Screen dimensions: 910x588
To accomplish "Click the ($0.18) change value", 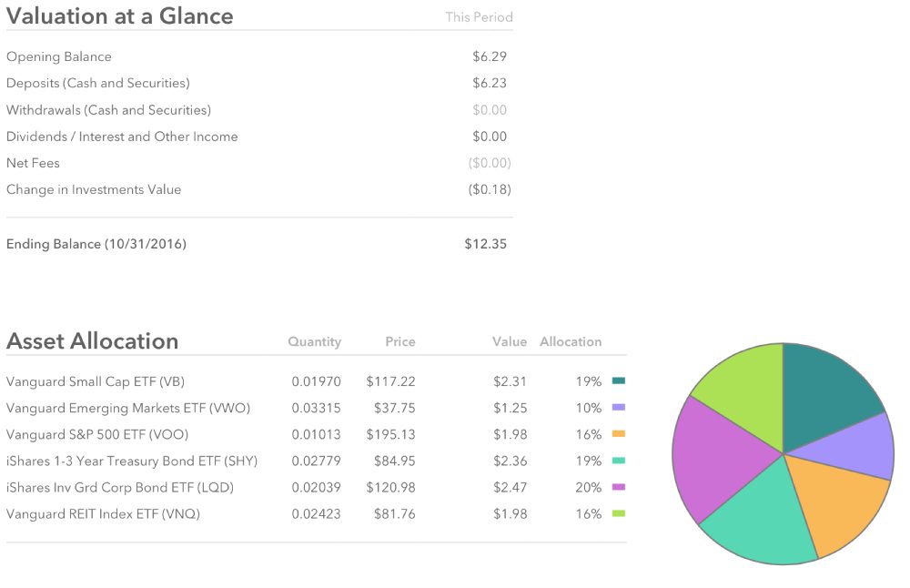I will click(x=490, y=190).
